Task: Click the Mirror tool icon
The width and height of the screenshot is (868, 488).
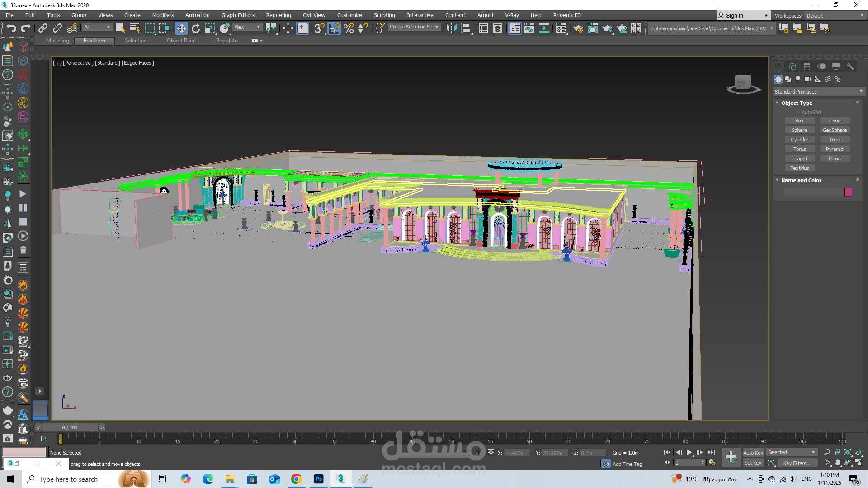Action: point(451,28)
